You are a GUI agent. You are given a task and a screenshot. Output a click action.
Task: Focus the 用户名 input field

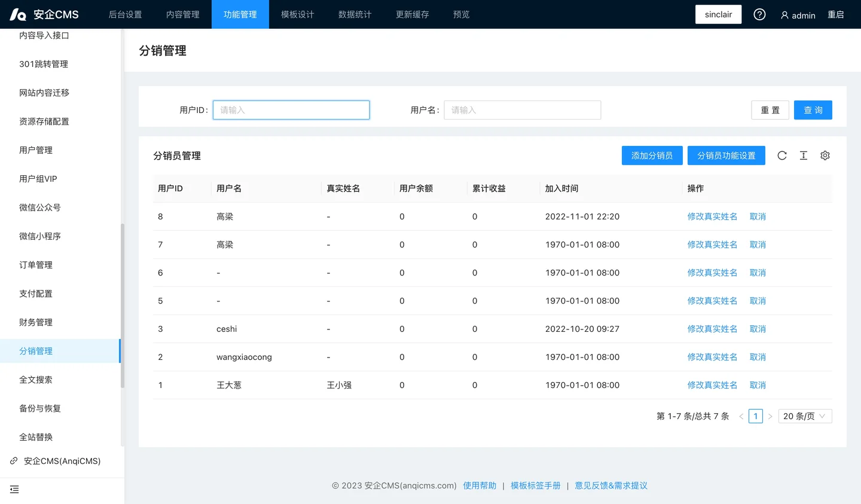pos(523,110)
